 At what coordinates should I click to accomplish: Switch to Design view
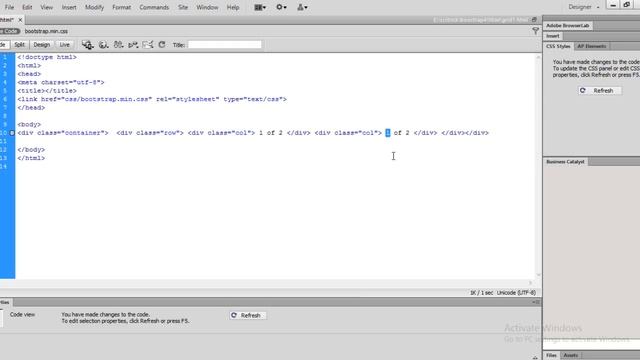(41, 45)
